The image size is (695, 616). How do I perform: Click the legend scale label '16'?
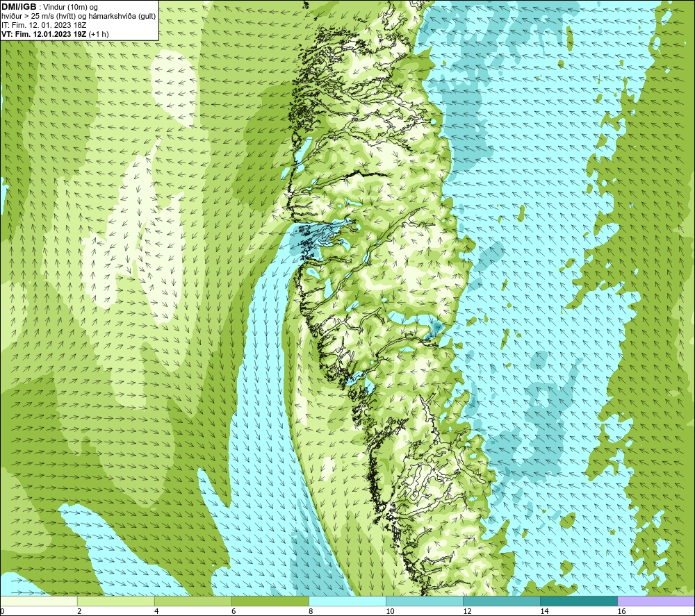coord(621,612)
